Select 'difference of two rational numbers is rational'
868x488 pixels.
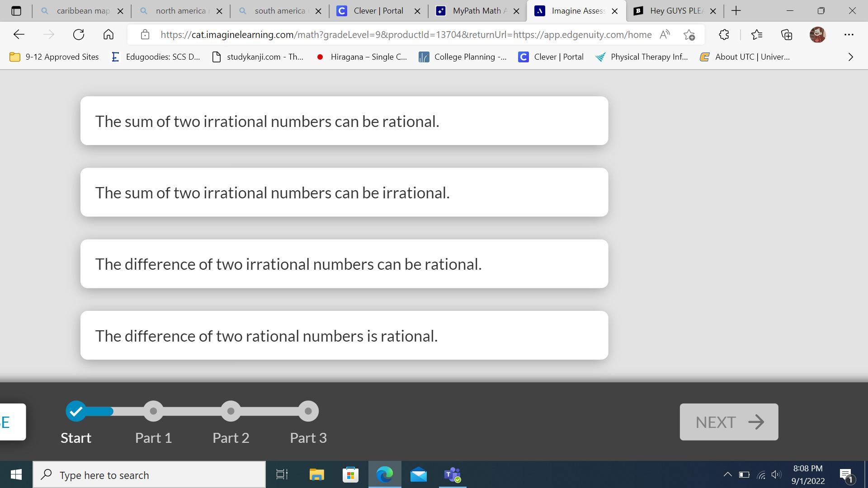(x=344, y=336)
